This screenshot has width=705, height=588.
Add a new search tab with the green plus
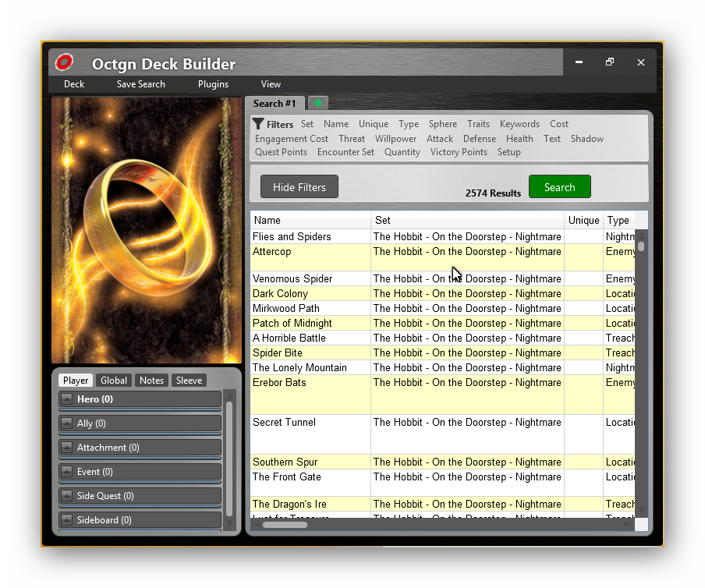click(x=318, y=104)
